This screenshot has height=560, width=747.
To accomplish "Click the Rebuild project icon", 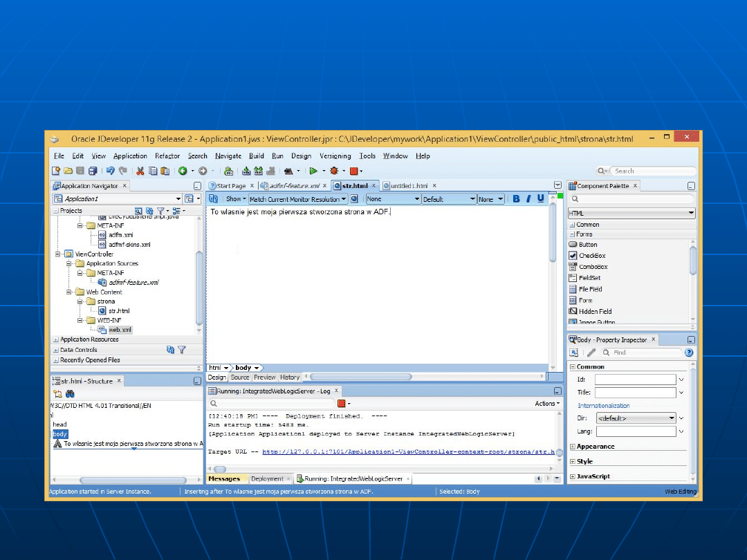I will point(259,171).
